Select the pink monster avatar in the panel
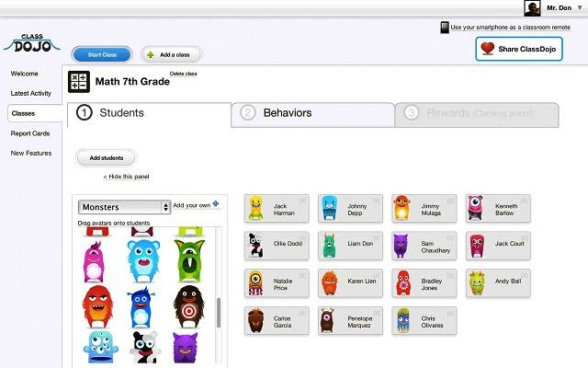The width and height of the screenshot is (588, 368). point(94,261)
